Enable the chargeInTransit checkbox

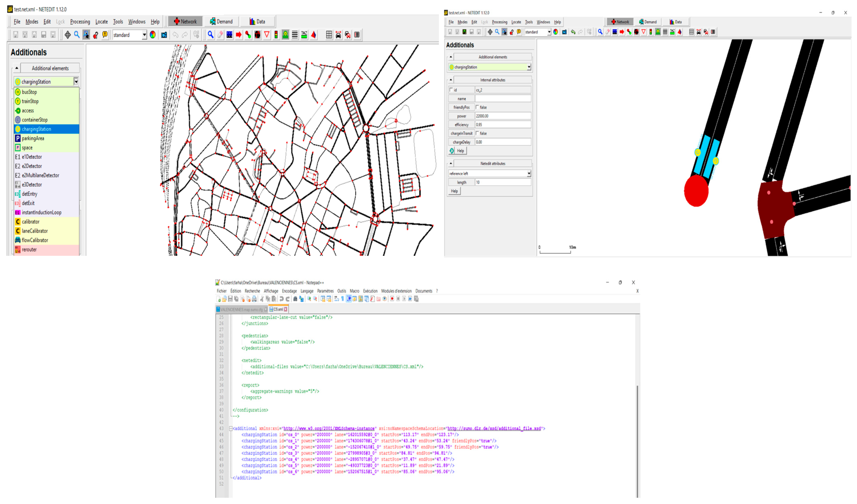tap(477, 133)
